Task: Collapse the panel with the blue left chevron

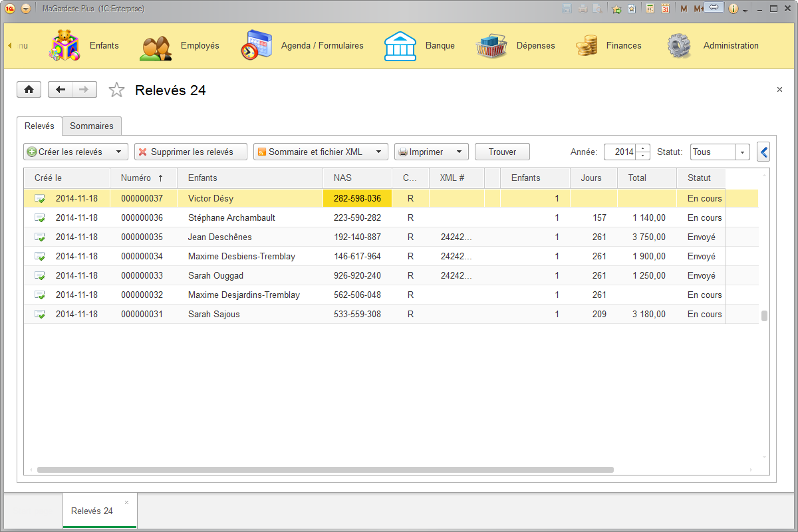Action: [x=763, y=152]
